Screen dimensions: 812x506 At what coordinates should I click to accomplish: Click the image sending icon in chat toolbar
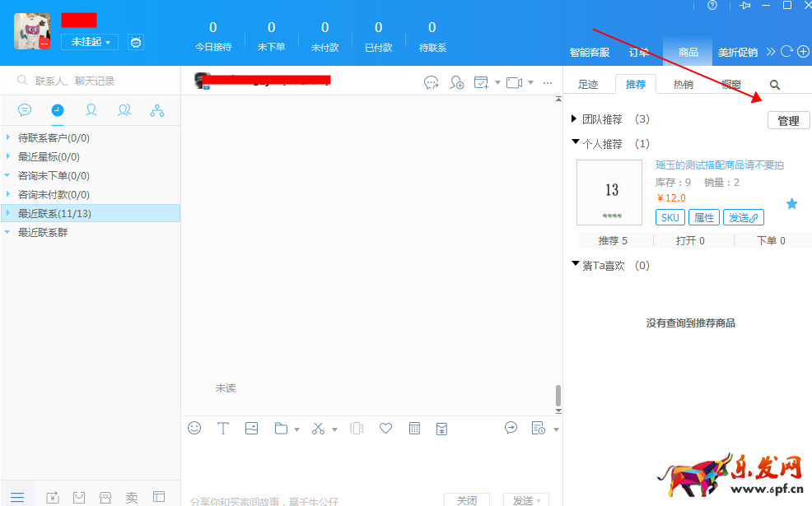click(251, 428)
